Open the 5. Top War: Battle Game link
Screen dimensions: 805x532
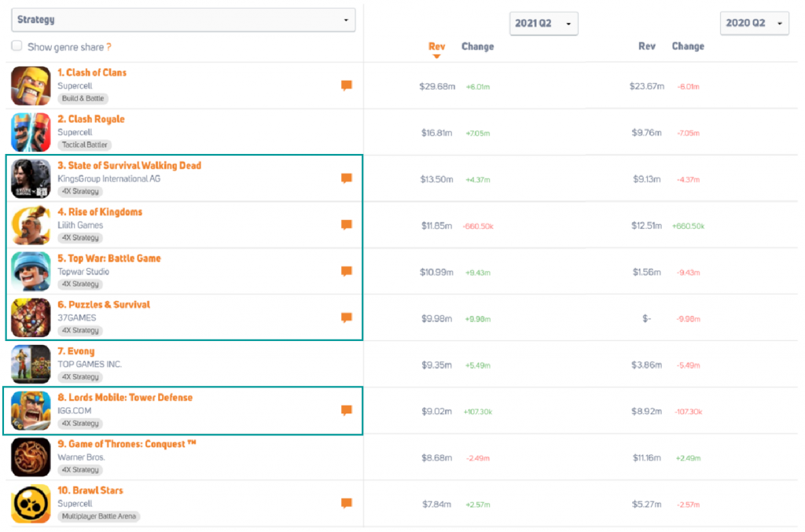coord(108,259)
